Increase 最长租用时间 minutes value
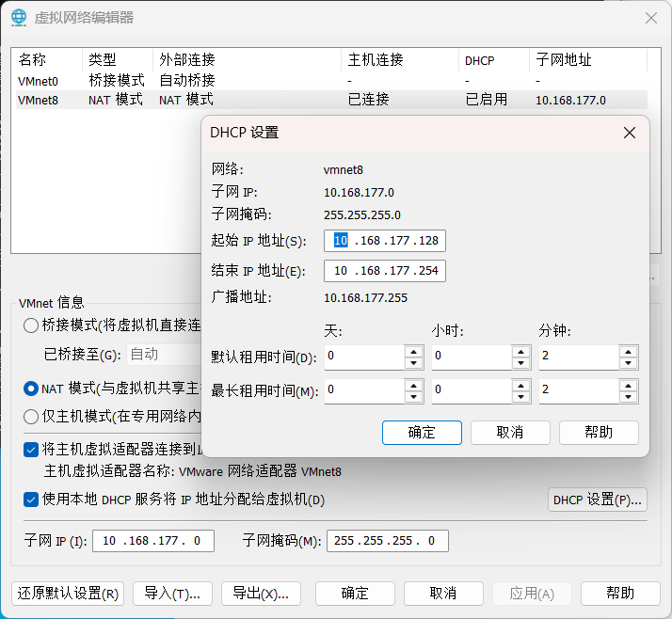This screenshot has height=619, width=672. (x=629, y=386)
